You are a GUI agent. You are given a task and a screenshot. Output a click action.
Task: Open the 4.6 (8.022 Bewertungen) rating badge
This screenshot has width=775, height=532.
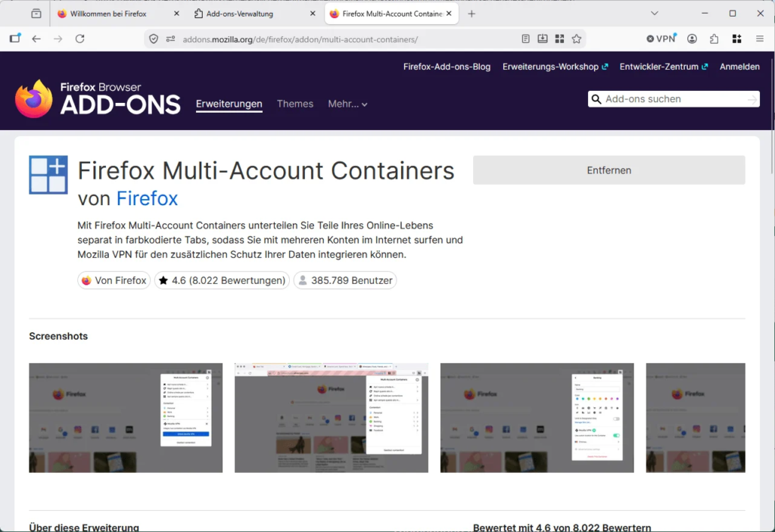pyautogui.click(x=222, y=280)
